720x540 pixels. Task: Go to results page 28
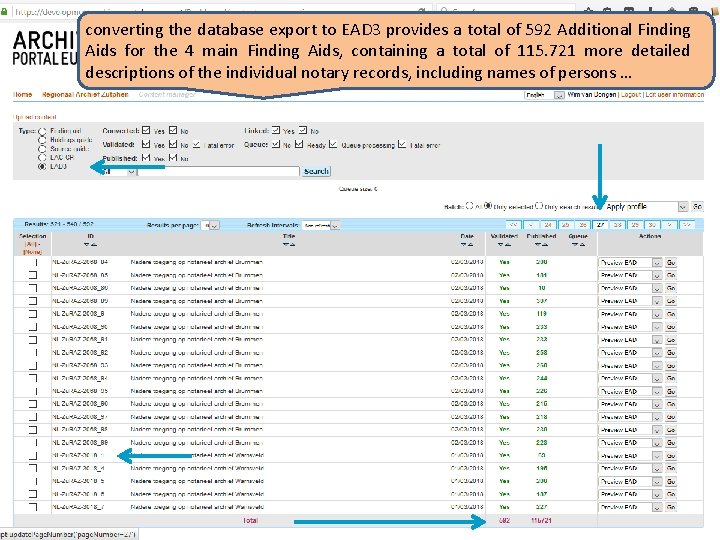click(x=618, y=225)
